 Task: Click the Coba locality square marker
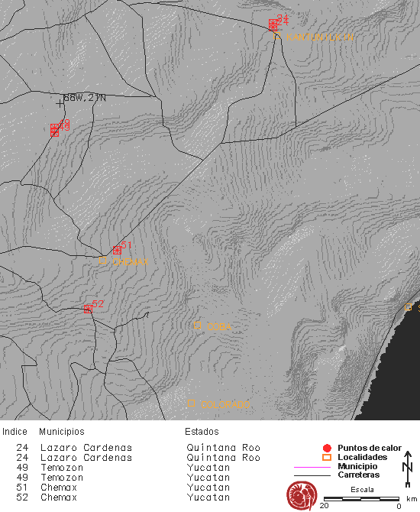click(197, 326)
